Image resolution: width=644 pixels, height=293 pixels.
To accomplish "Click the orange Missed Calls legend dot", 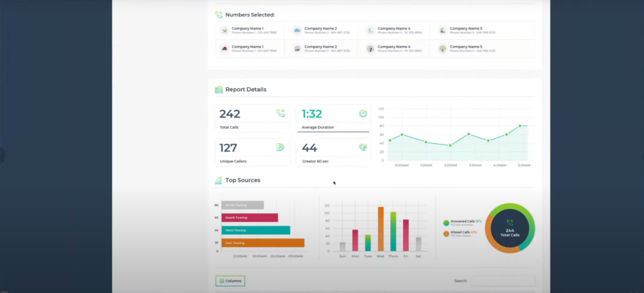I will 446,234.
